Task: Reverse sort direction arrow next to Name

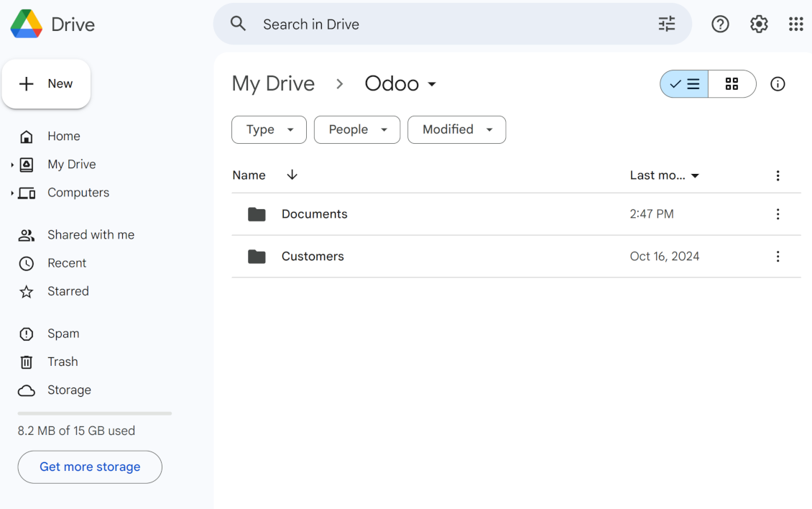Action: (292, 175)
